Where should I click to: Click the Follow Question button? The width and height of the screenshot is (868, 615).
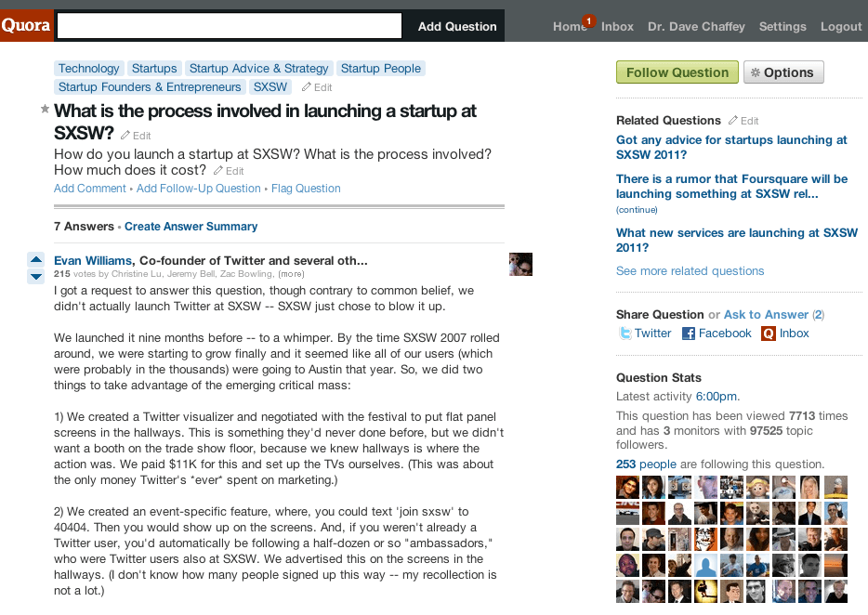tap(677, 72)
